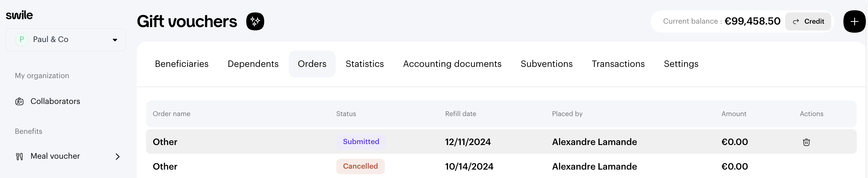Click the Credit arrow icon
The image size is (868, 178).
[795, 21]
